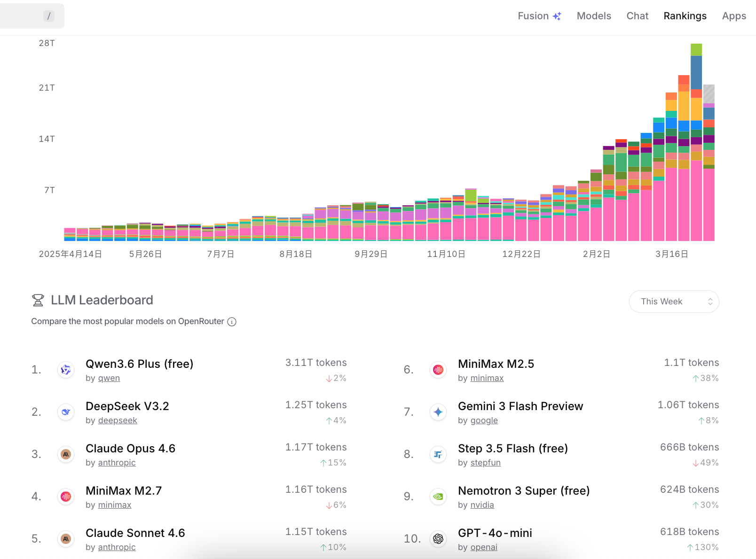Open the deepseek author link

pyautogui.click(x=118, y=420)
